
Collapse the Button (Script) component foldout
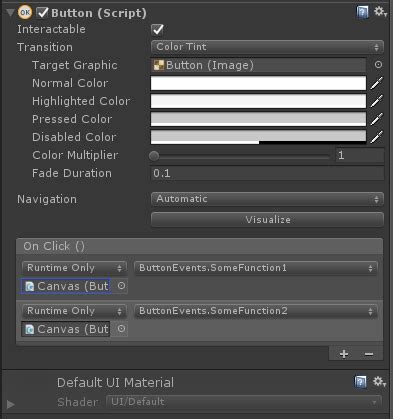coord(10,13)
